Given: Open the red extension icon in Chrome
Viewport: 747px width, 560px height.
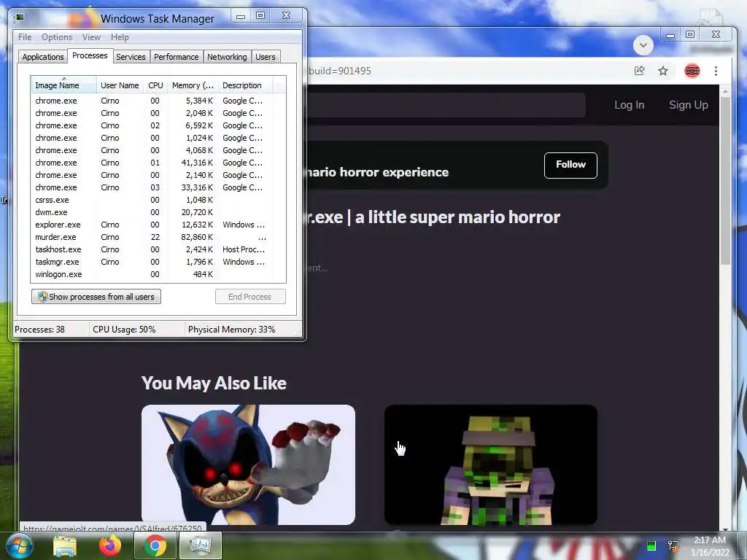Looking at the screenshot, I should click(x=692, y=71).
